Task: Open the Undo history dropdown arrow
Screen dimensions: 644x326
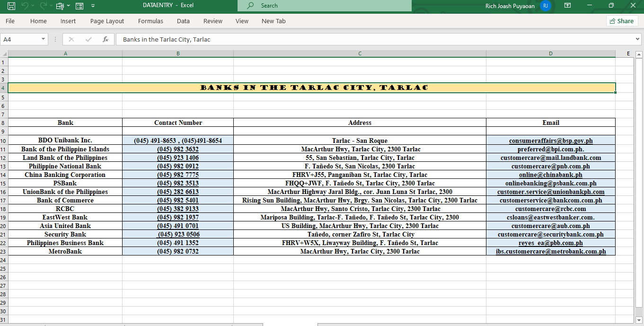Action: (x=34, y=6)
